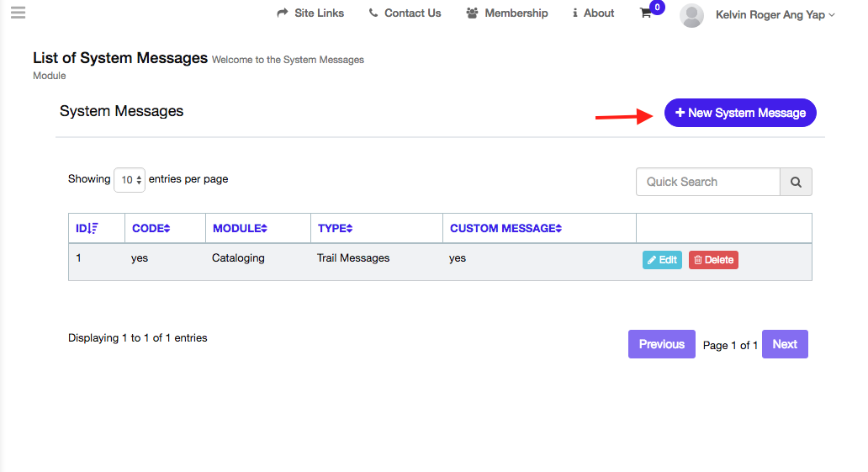Click the ID column sort icon
This screenshot has width=868, height=472.
[93, 228]
